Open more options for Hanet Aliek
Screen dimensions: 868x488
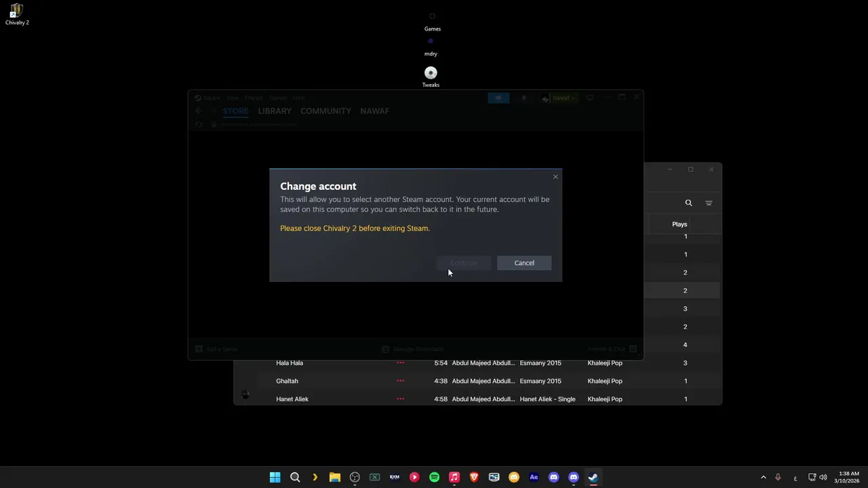tap(400, 399)
